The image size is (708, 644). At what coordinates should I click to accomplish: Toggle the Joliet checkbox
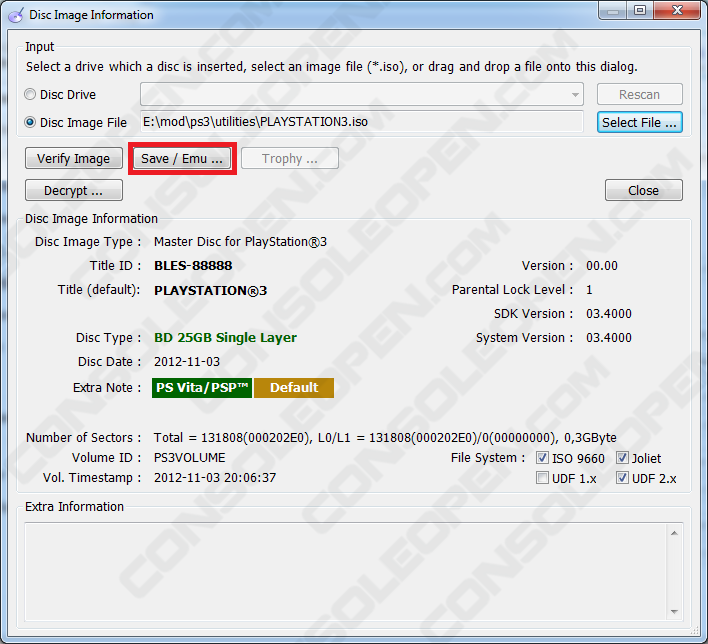tap(622, 458)
